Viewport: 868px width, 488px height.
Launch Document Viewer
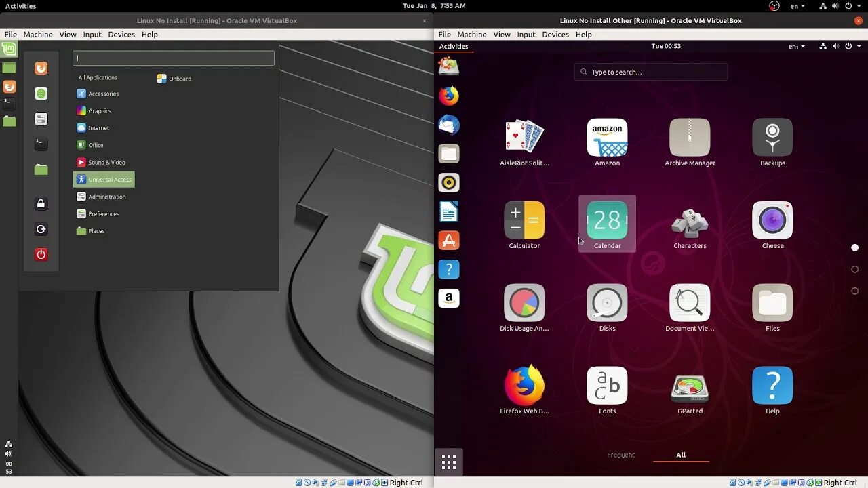point(690,308)
